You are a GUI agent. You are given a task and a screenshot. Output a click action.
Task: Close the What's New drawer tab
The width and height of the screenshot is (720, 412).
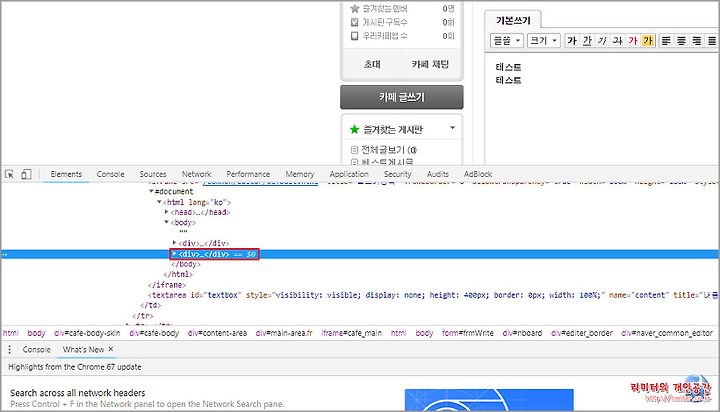[x=111, y=349]
